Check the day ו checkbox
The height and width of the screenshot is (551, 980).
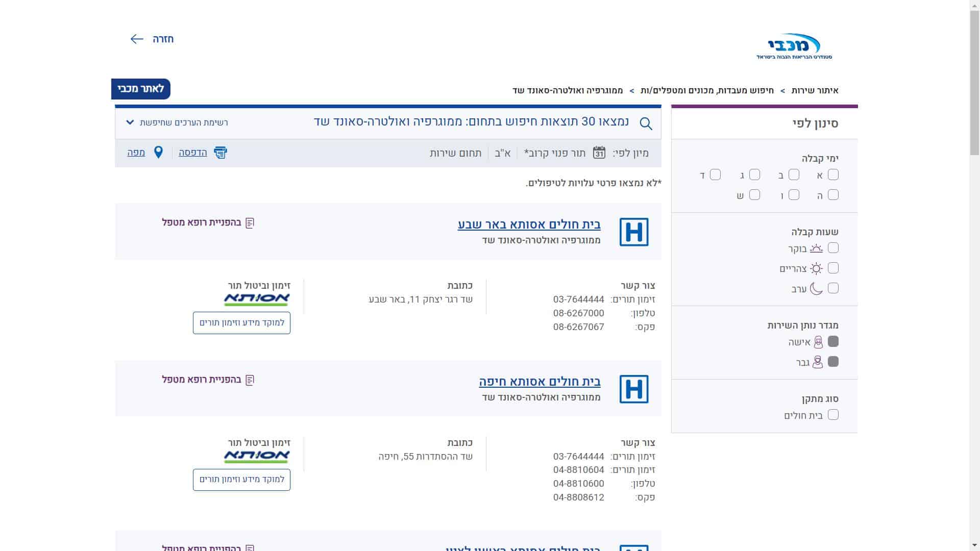click(x=794, y=195)
